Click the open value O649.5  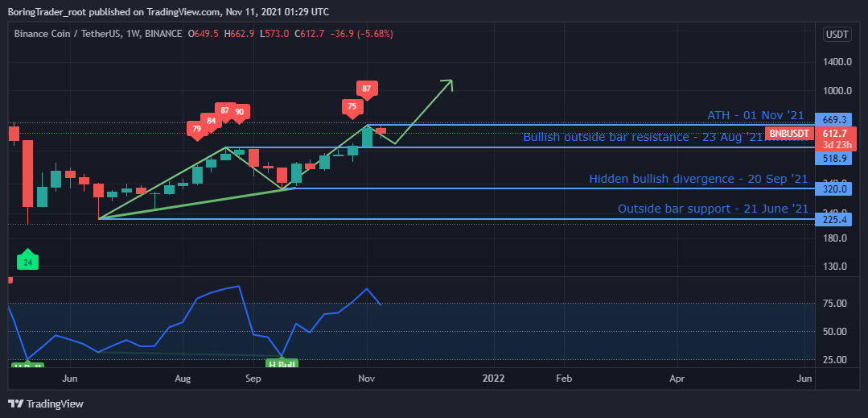204,34
